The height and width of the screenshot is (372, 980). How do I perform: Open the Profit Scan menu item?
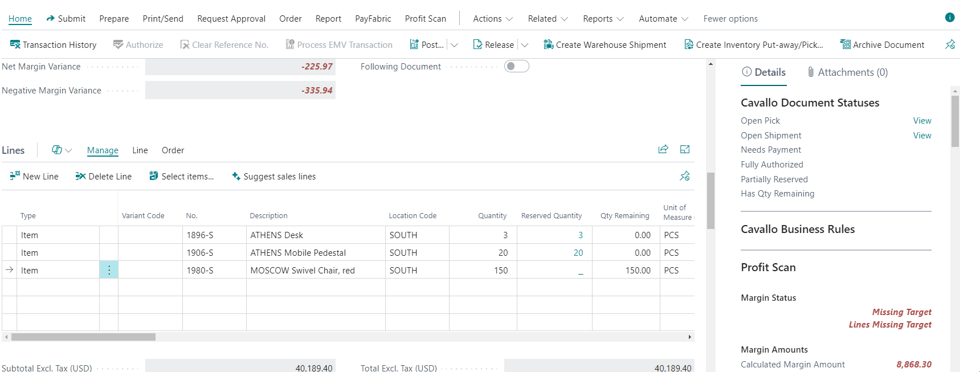click(425, 19)
